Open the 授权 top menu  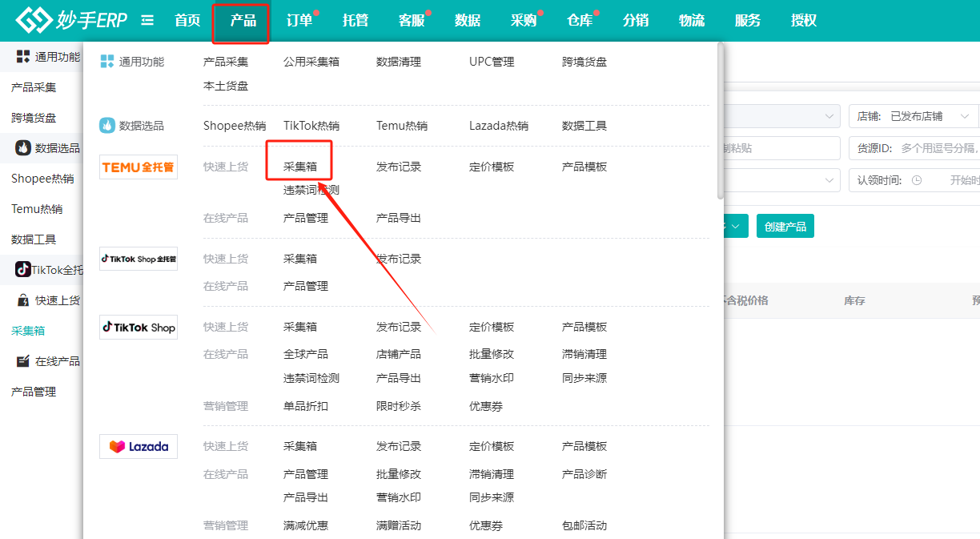click(x=804, y=21)
